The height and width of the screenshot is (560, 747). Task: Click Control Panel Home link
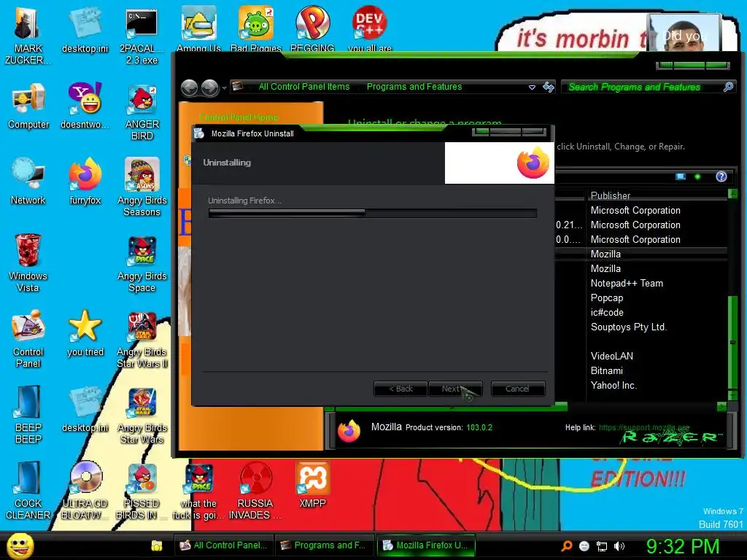tap(239, 117)
